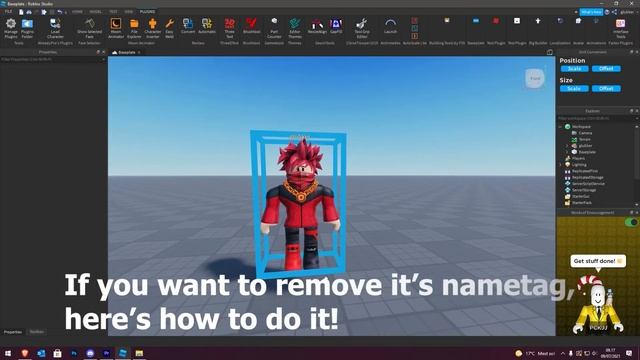This screenshot has width=640, height=360.
Task: Switch to the Properties bottom tab
Action: tap(13, 332)
